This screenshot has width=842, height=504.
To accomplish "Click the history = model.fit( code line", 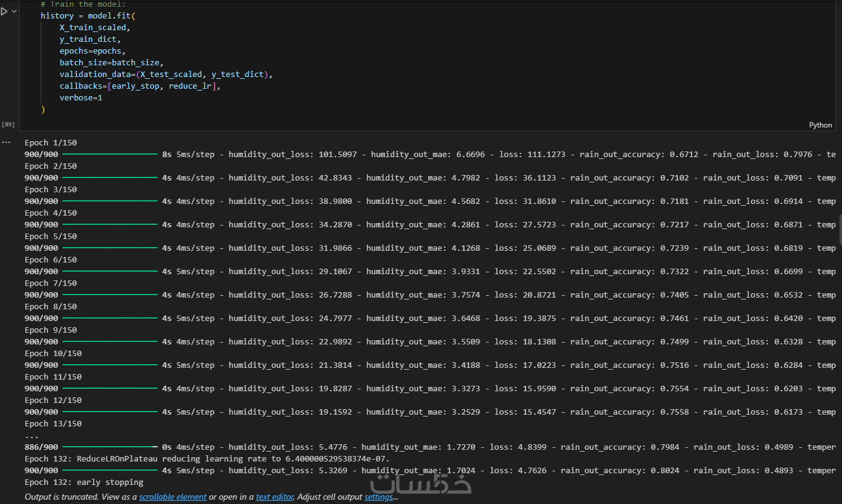I will [88, 16].
